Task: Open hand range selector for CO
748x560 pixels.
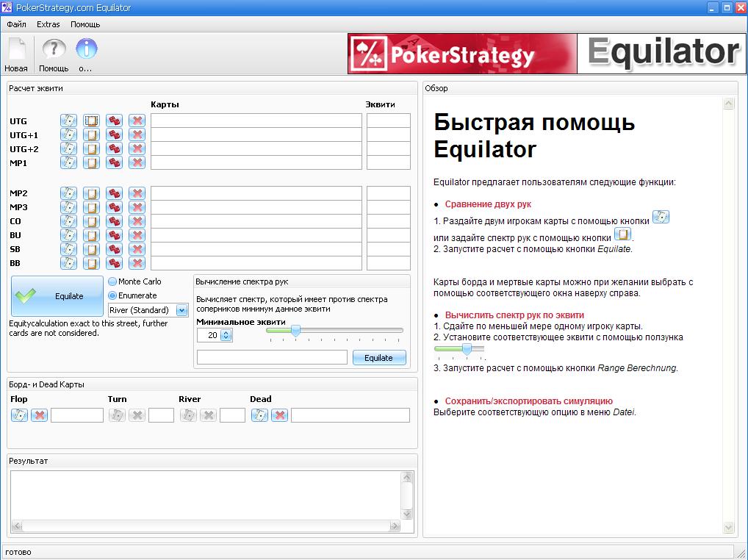Action: (x=91, y=221)
